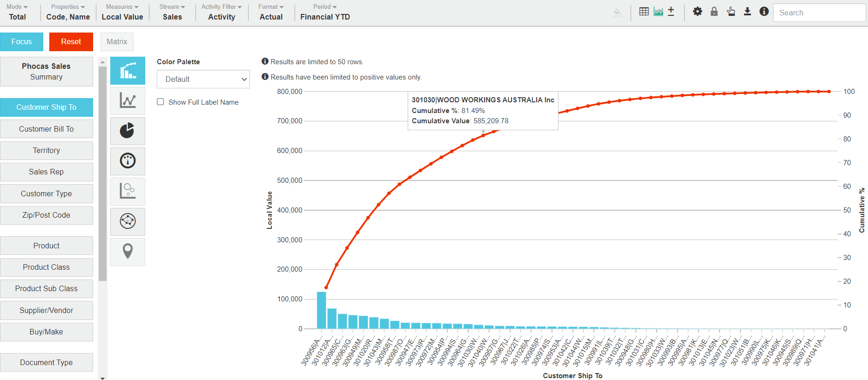Expand the Period Financial YTD dropdown
868x380 pixels.
[x=325, y=13]
